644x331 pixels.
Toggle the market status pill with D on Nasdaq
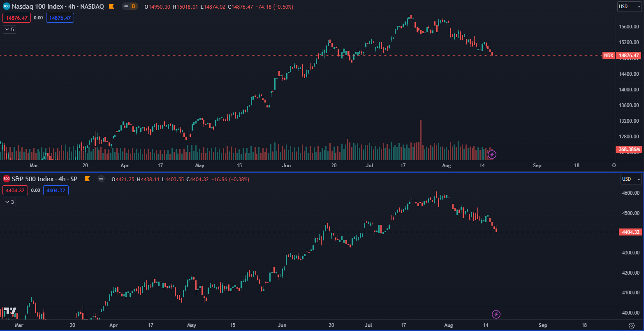point(130,7)
